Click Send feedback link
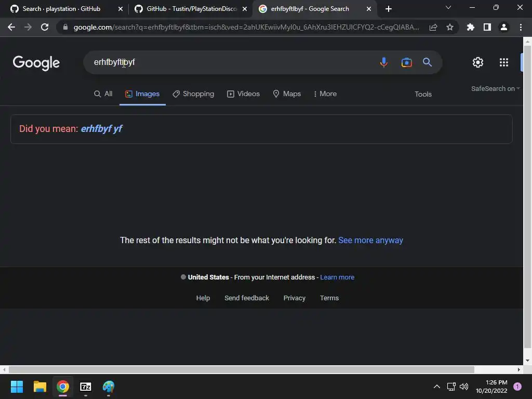532x399 pixels. pyautogui.click(x=247, y=298)
